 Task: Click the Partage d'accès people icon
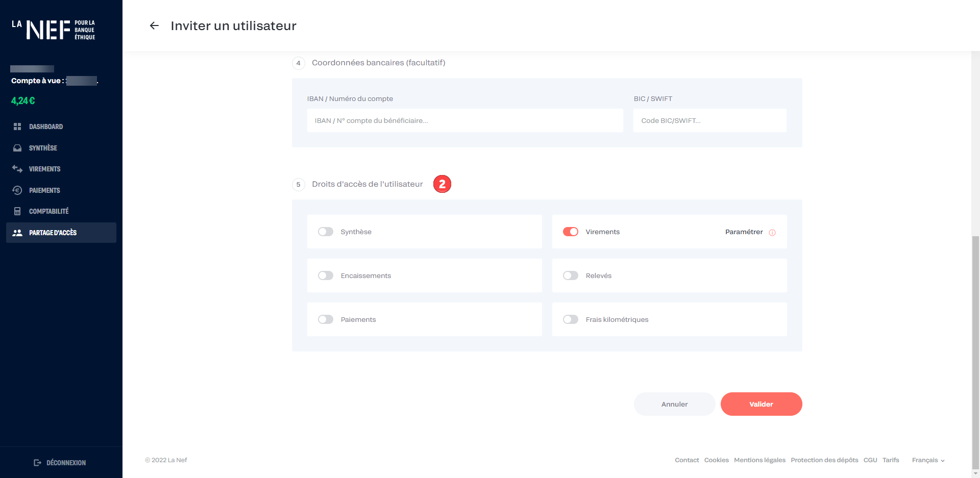pyautogui.click(x=17, y=233)
